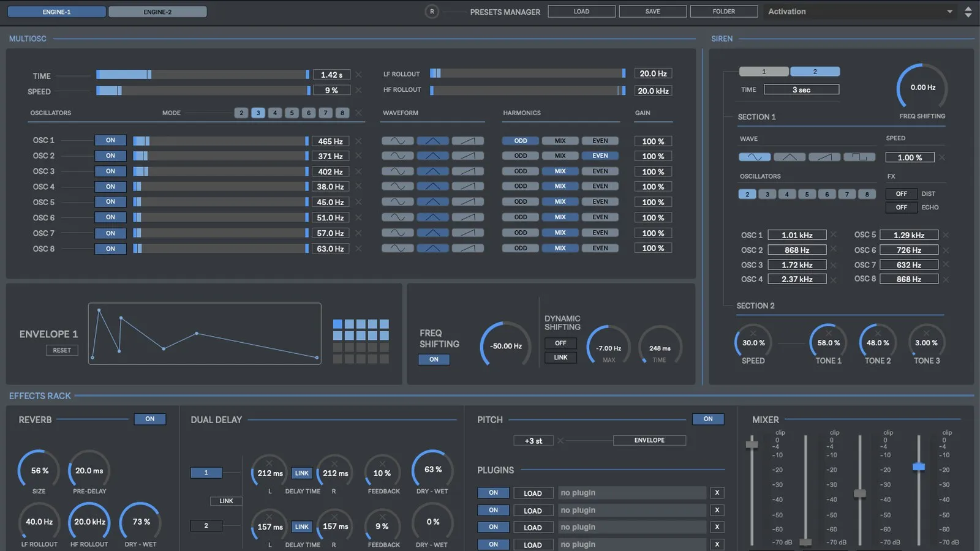This screenshot has width=980, height=551.
Task: Choose the sawtooth wave in Siren Section 1
Action: coord(824,157)
